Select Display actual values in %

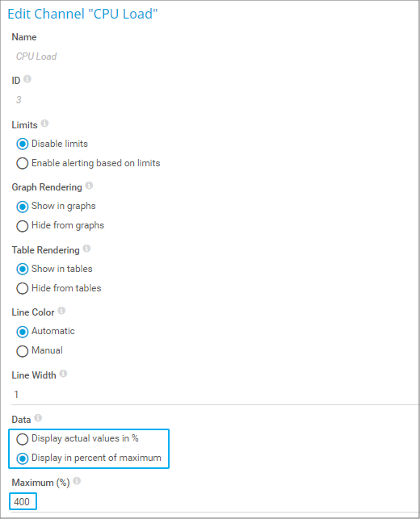pyautogui.click(x=22, y=439)
